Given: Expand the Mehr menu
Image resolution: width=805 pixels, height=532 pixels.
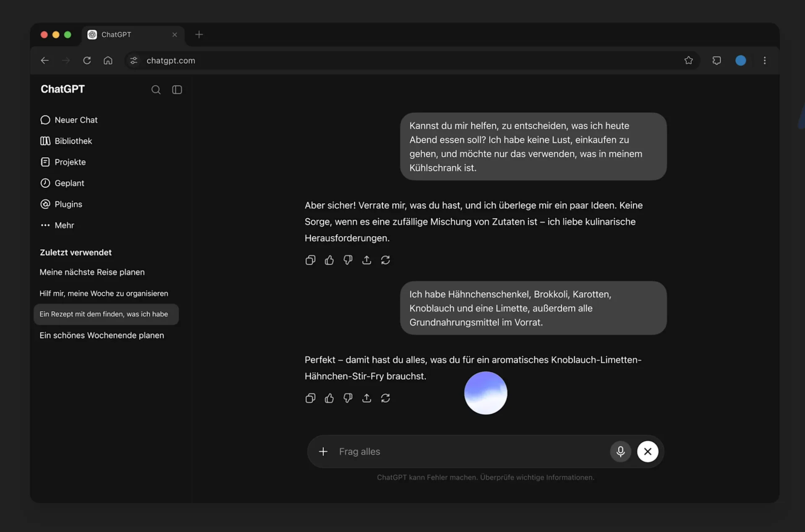Looking at the screenshot, I should [57, 225].
